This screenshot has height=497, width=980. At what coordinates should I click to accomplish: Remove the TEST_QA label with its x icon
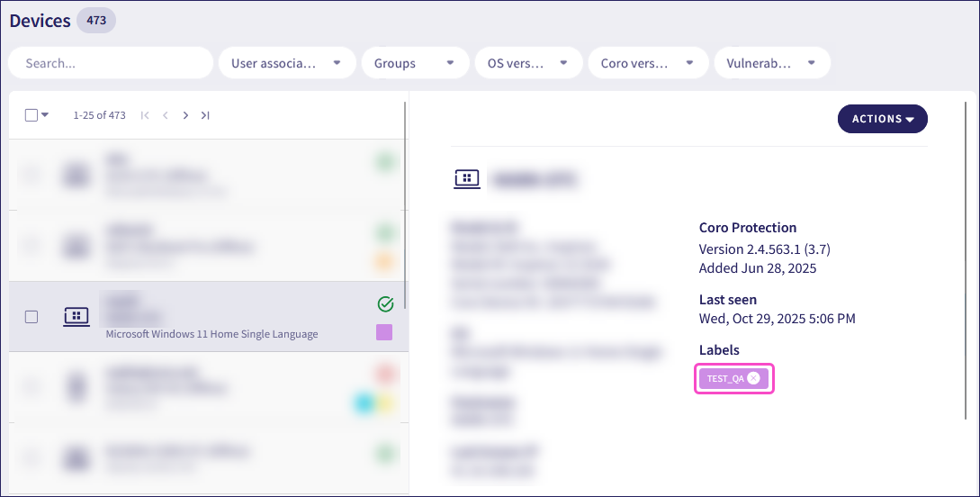tap(754, 378)
